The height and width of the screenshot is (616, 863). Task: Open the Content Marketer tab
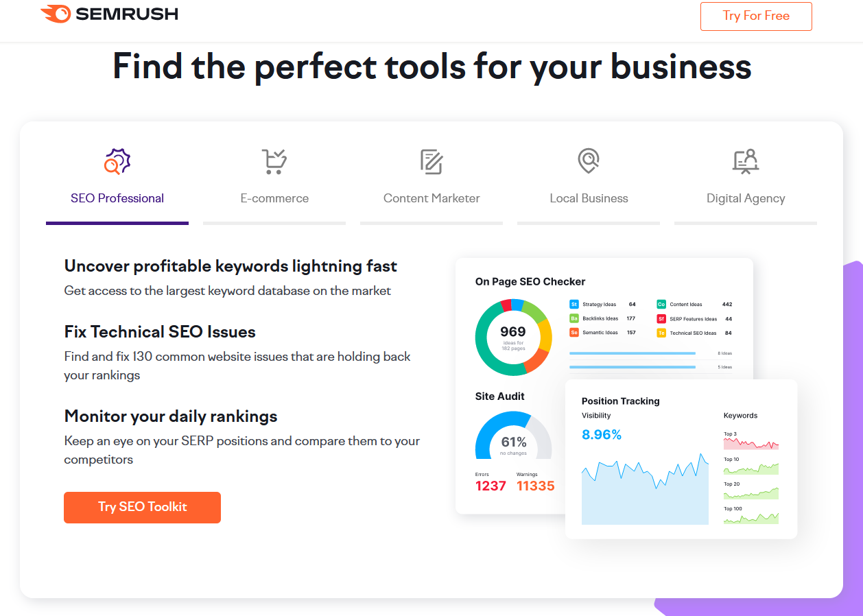click(431, 198)
